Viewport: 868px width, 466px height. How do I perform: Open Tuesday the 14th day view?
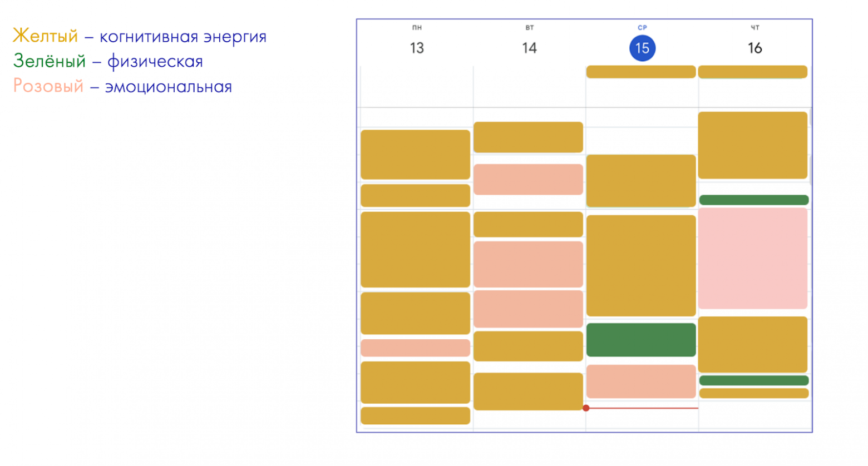point(529,48)
